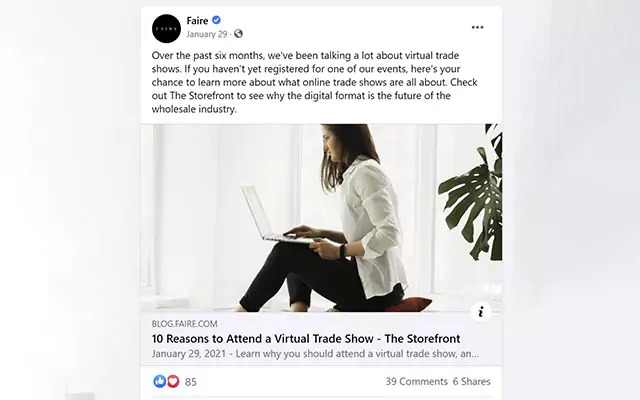Screen dimensions: 640x400
Task: Click the public globe audience icon
Action: [x=238, y=34]
